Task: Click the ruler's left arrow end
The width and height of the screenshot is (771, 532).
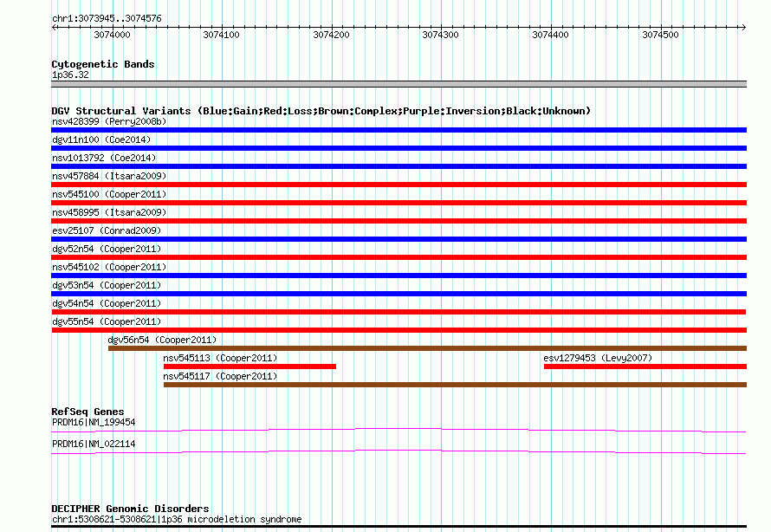Action: click(54, 27)
